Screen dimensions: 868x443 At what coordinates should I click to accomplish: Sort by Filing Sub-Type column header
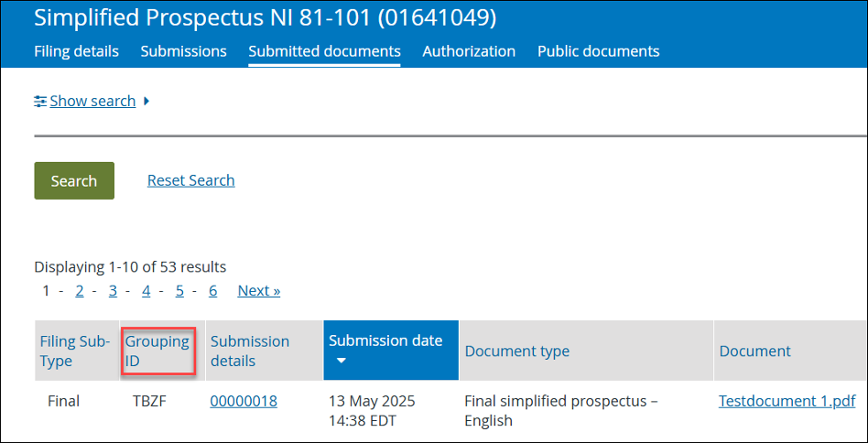(x=75, y=351)
